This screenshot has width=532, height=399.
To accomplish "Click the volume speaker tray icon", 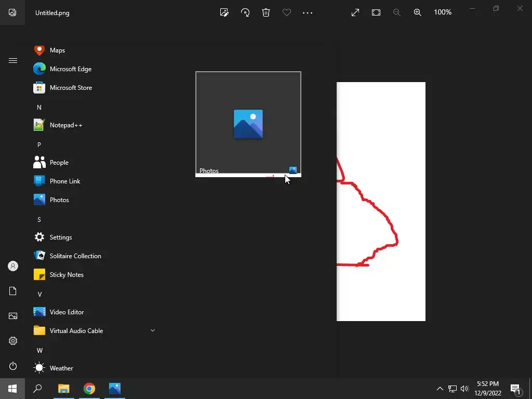I will click(x=464, y=389).
